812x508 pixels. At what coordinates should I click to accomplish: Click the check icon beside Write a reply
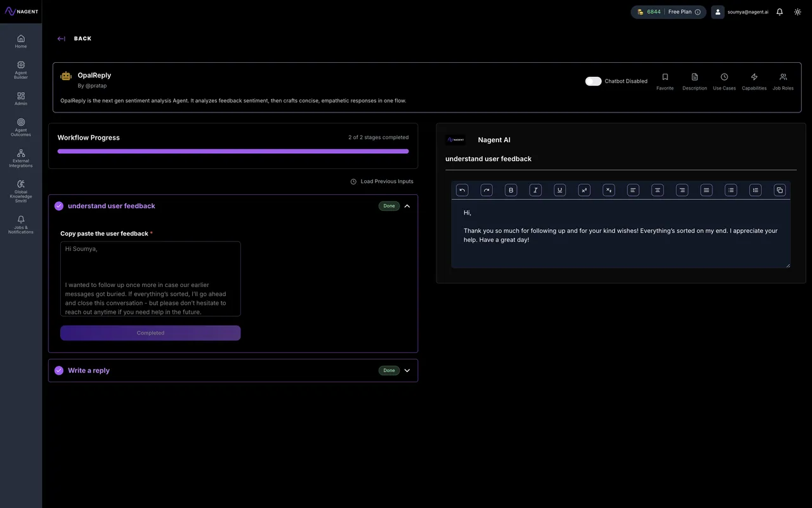tap(59, 370)
